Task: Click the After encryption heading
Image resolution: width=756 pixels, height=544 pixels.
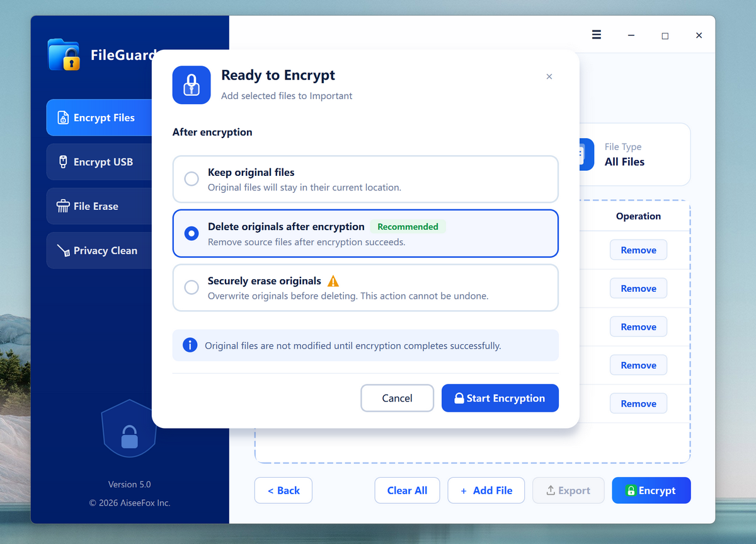Action: [212, 132]
